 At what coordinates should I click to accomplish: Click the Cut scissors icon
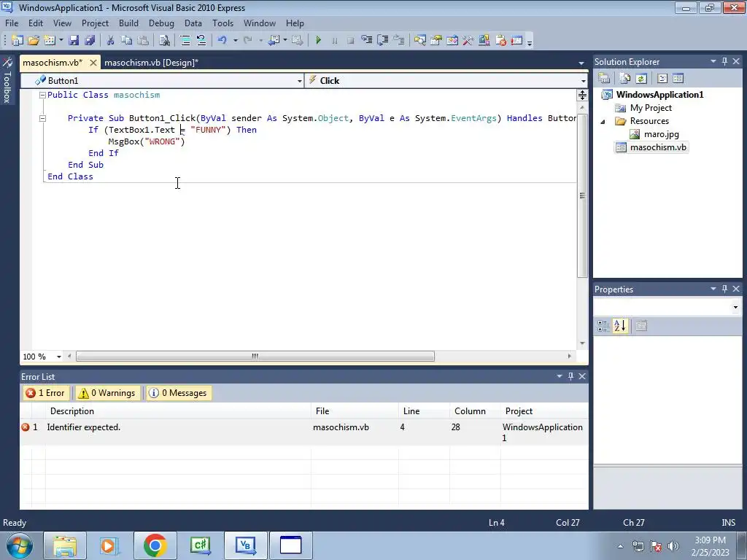pos(111,41)
